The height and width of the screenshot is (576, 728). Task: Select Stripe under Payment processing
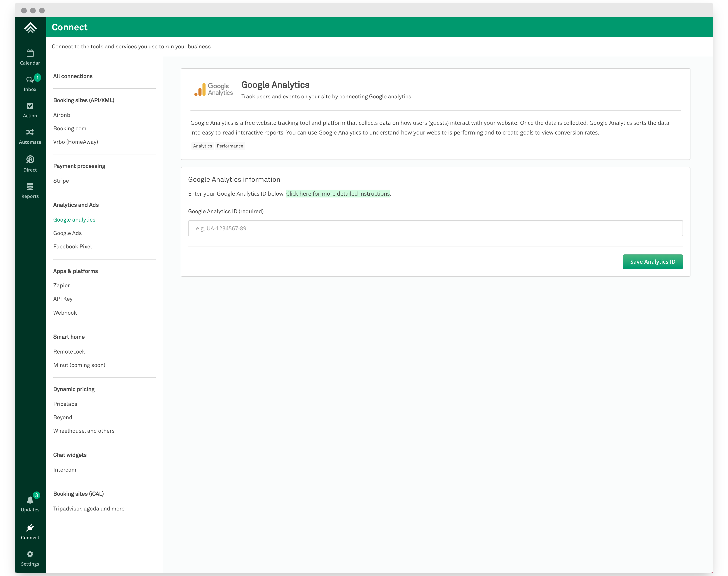(61, 181)
